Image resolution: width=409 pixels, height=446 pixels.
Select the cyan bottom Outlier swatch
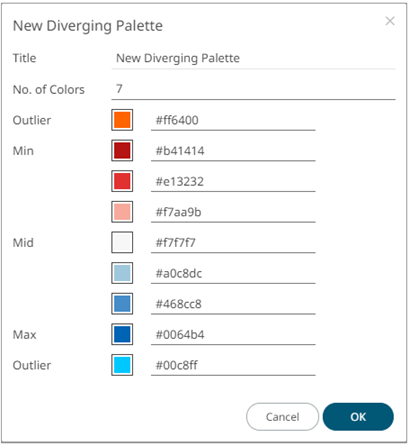click(122, 365)
